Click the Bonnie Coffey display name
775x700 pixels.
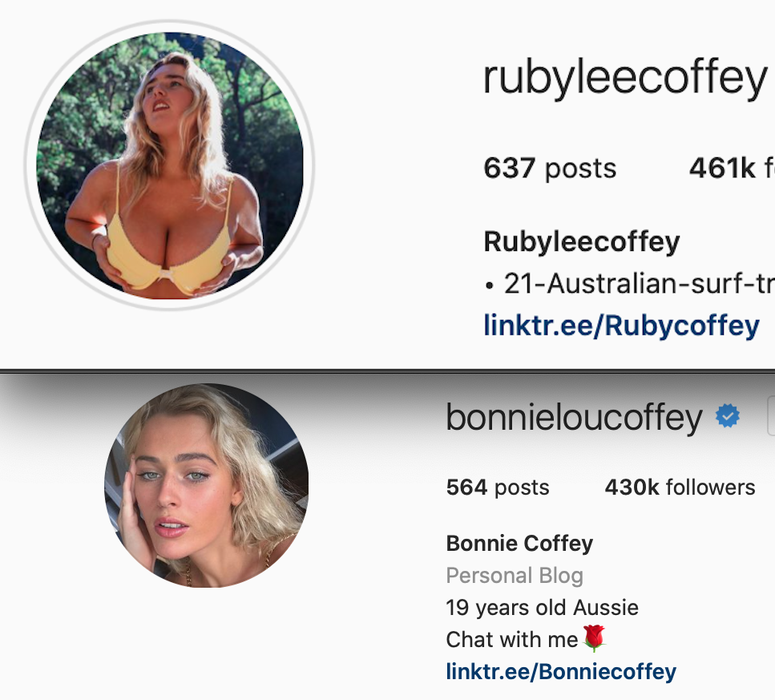[519, 544]
